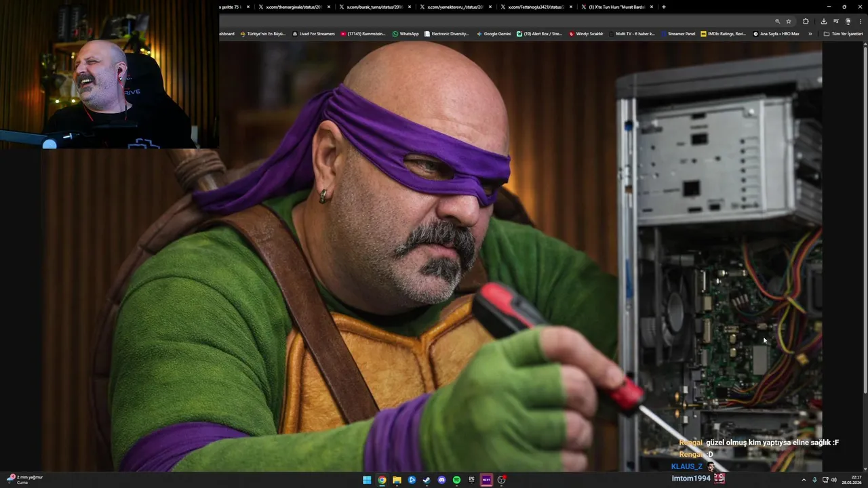Click the Donatello costume image
The image size is (868, 488).
tap(431, 256)
